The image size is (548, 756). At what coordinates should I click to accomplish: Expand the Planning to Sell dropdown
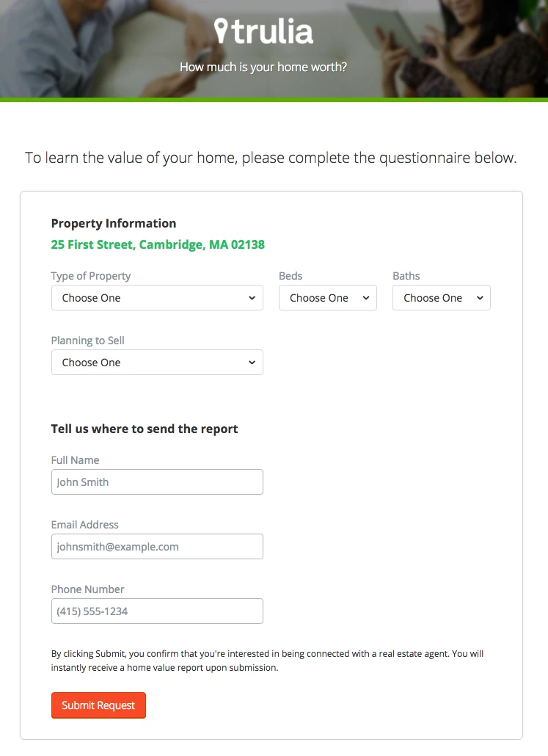[157, 362]
